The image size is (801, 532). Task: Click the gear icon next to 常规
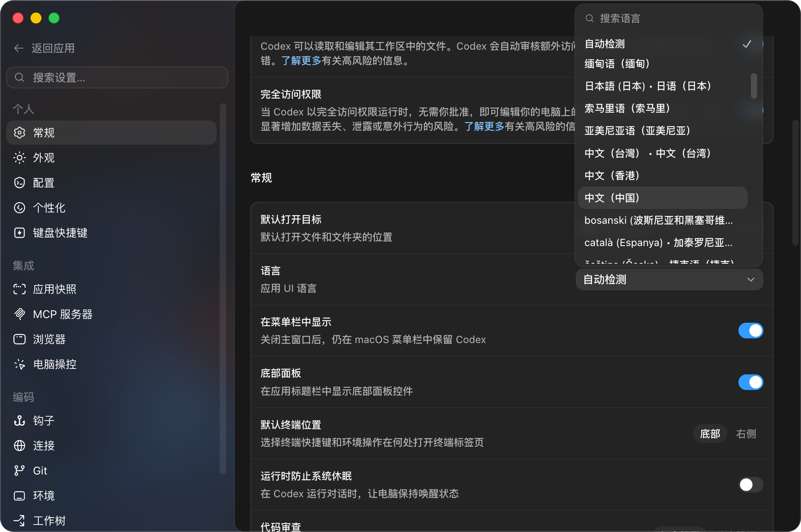tap(19, 133)
